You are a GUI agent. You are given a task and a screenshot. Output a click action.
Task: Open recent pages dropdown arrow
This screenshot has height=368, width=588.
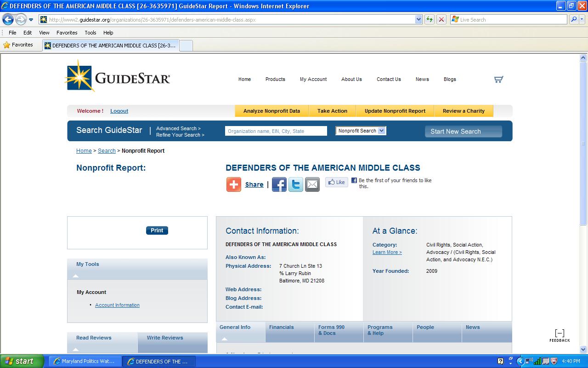tap(31, 20)
